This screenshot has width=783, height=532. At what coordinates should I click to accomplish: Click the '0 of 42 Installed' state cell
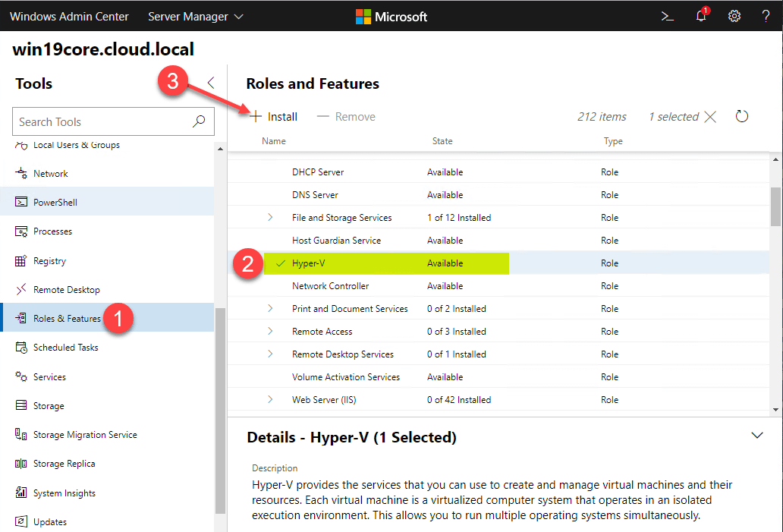point(459,399)
